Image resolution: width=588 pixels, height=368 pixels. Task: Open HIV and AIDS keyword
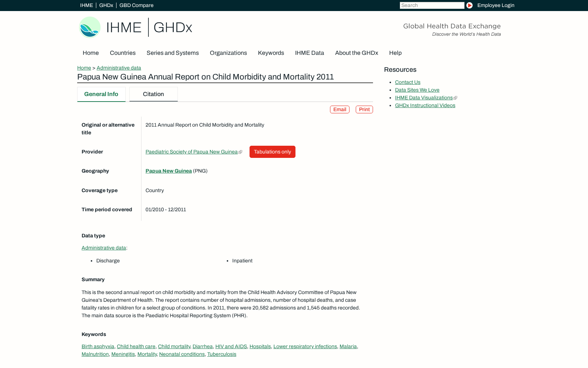(231, 347)
